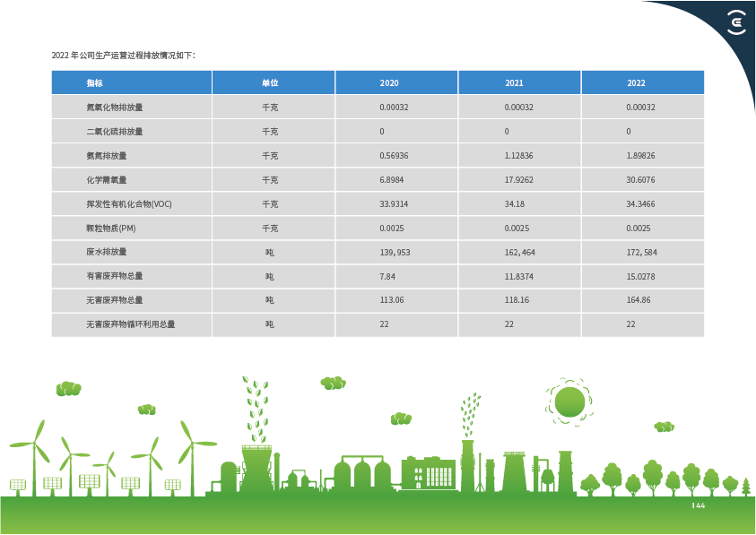Click the 废水排放量 value 172,584

(x=642, y=252)
